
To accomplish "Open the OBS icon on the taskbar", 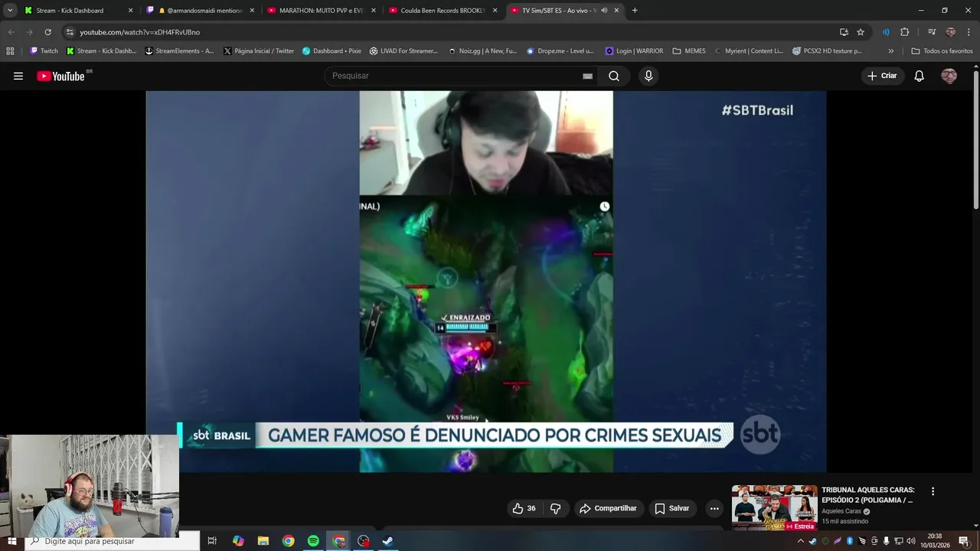I will 363,541.
